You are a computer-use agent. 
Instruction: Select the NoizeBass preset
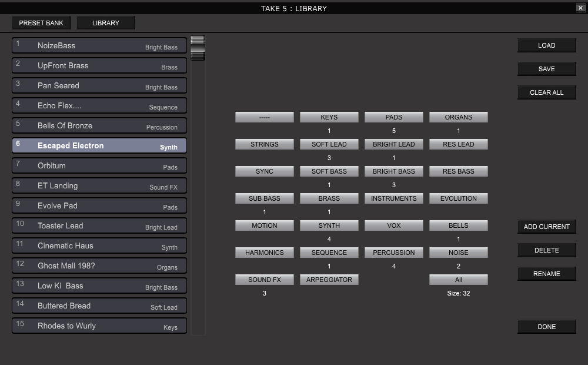99,45
